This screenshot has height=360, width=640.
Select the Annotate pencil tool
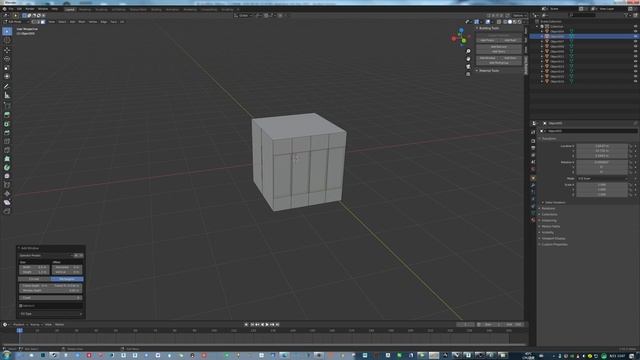pyautogui.click(x=7, y=86)
